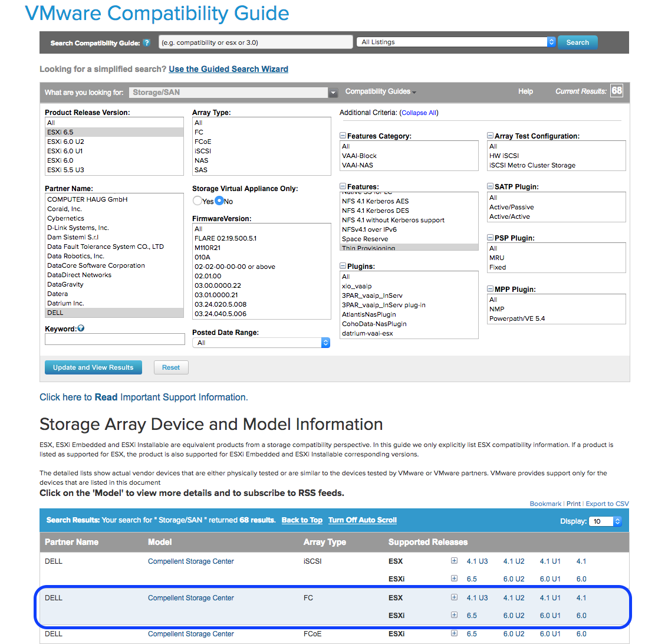
Task: Select datrium-vaai-esx plugin
Action: pyautogui.click(x=409, y=333)
